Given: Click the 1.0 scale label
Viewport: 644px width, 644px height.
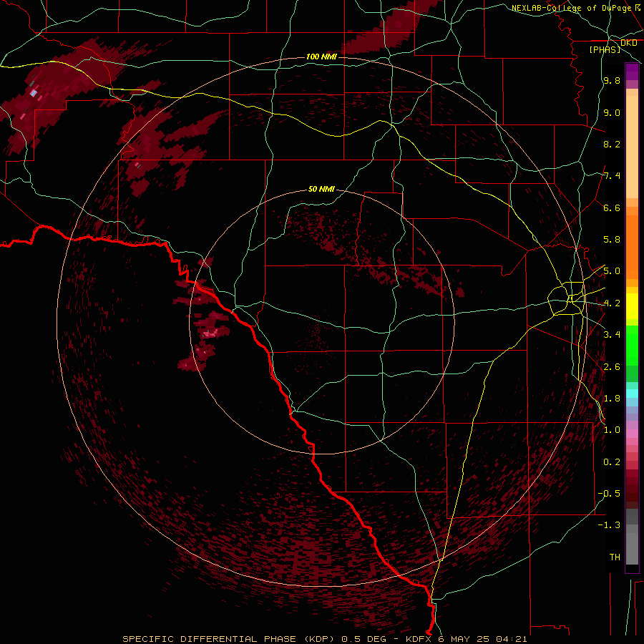Looking at the screenshot, I should (x=612, y=430).
